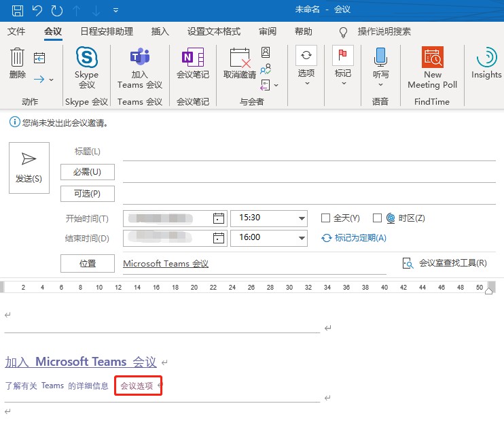The image size is (504, 427).
Task: Click the right indent marker on the ruler
Action: [x=488, y=291]
